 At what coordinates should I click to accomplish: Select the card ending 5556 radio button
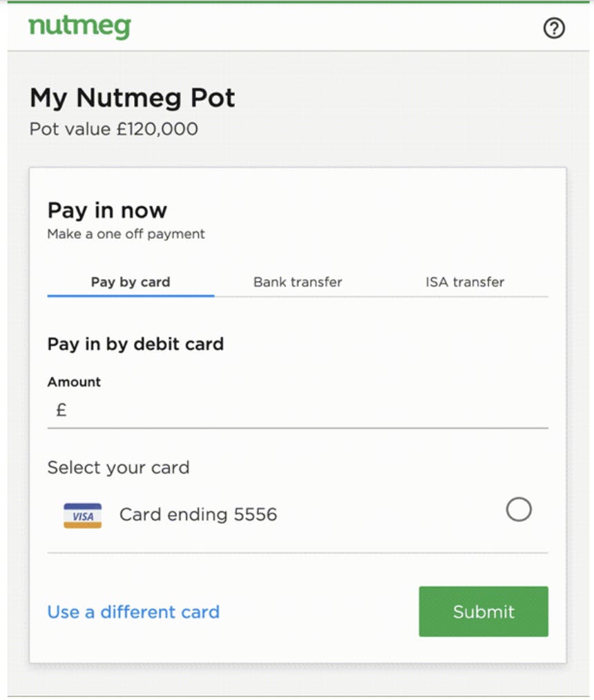(x=519, y=509)
